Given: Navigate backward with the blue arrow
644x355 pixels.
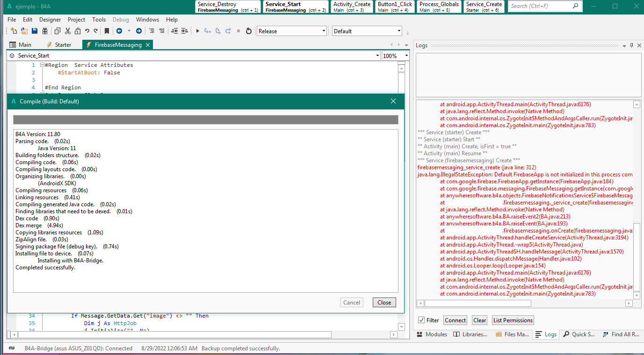Looking at the screenshot, I should [119, 31].
